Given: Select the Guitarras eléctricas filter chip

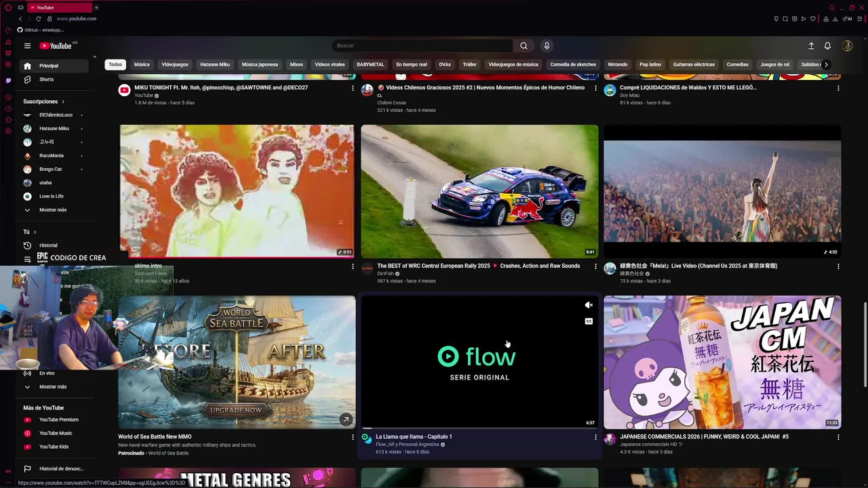Looking at the screenshot, I should coord(694,64).
